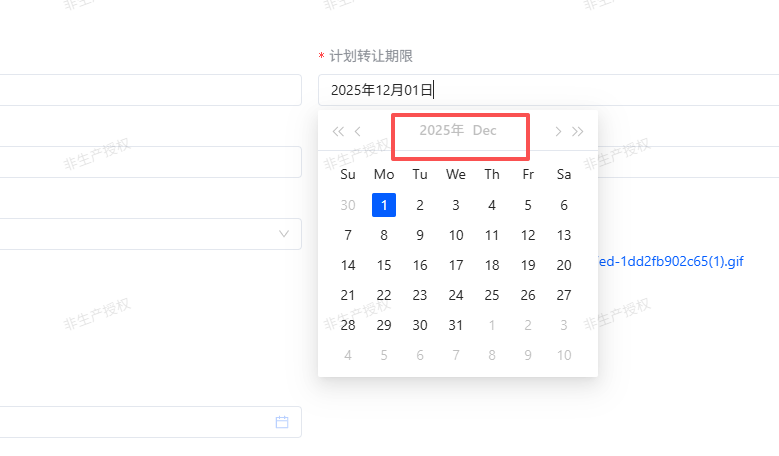Viewport: 779px width, 456px height.
Task: Go to previous month in calendar
Action: (x=358, y=131)
